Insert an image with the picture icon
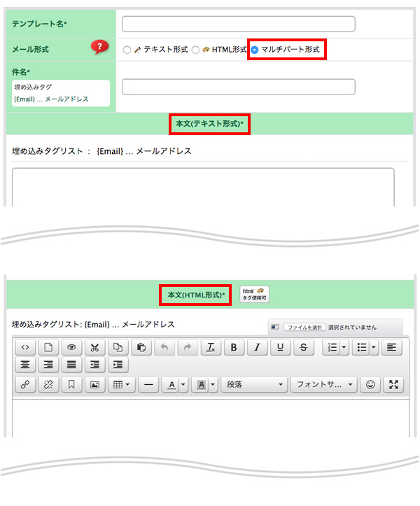The width and height of the screenshot is (420, 506). tap(95, 384)
